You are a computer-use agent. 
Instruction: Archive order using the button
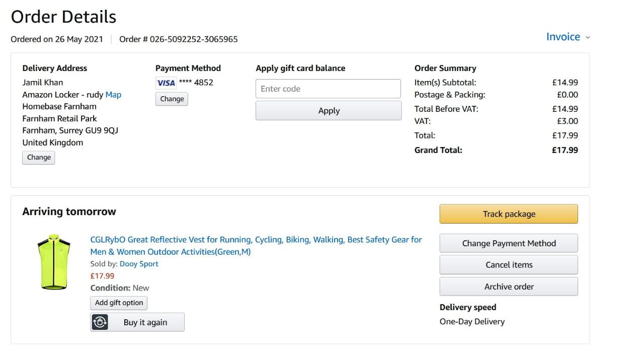[x=509, y=287]
